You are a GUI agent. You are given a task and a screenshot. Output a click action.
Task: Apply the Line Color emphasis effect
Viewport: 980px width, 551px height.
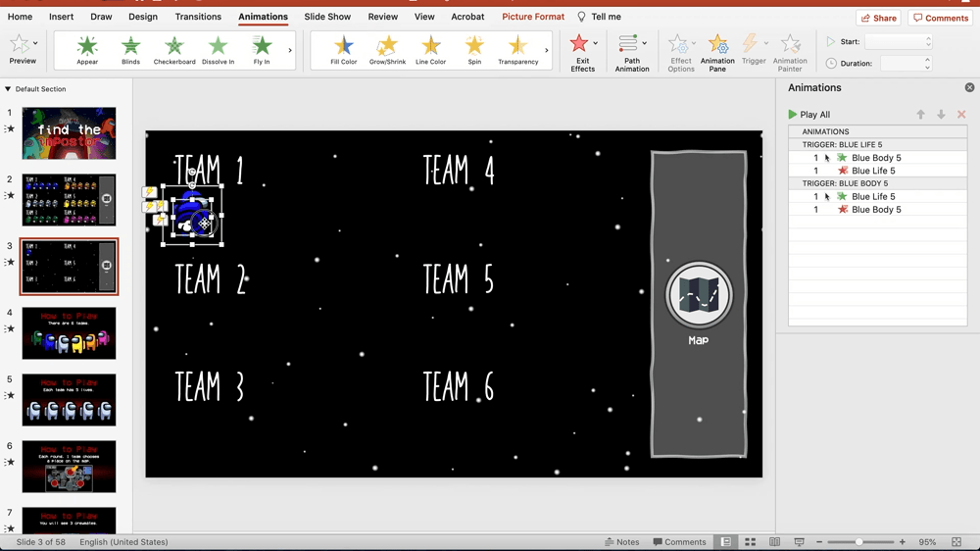(x=430, y=50)
